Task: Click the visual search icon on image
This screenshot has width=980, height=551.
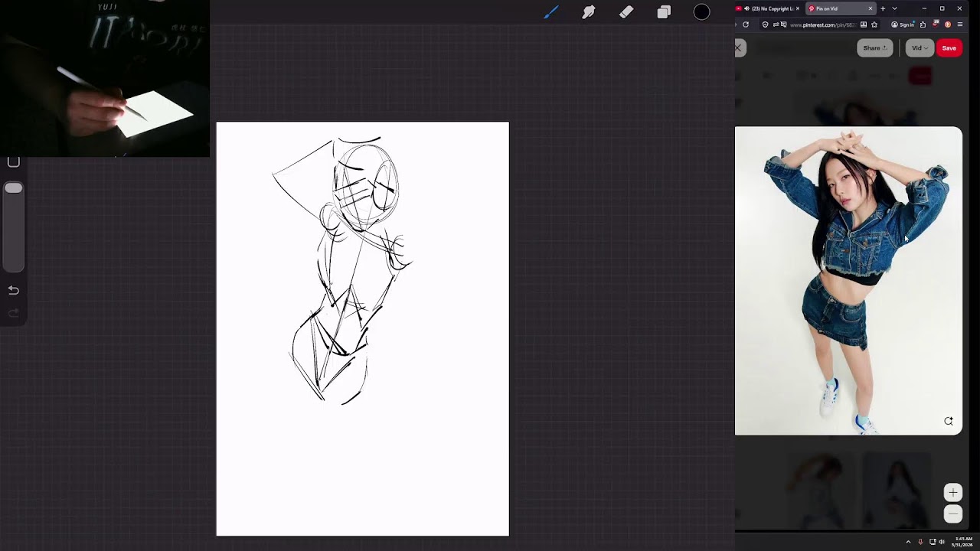Action: (x=949, y=421)
